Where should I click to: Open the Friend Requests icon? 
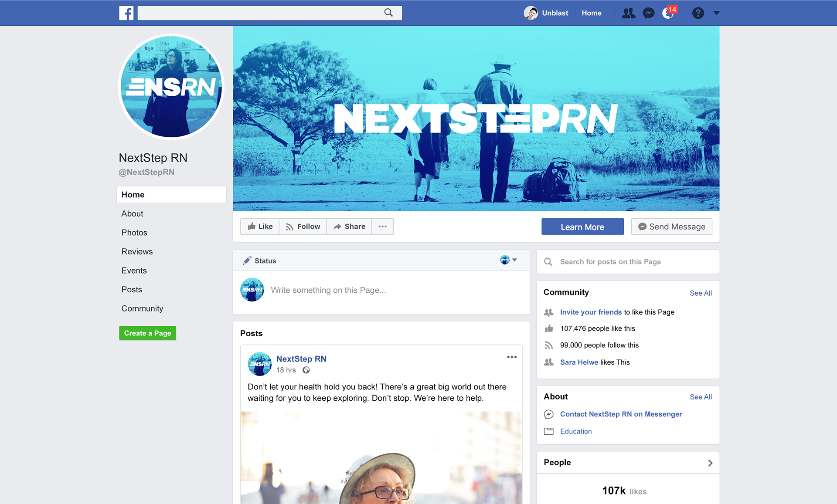[628, 13]
